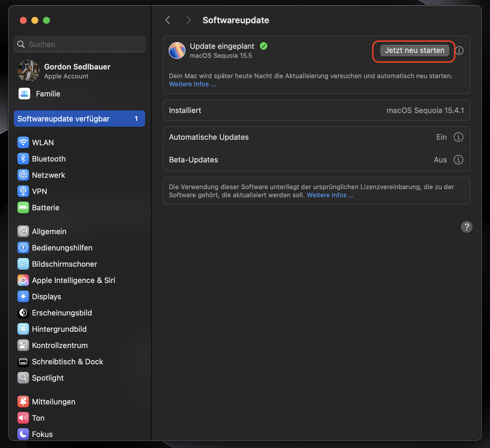Go back using the left chevron arrow

(x=167, y=20)
